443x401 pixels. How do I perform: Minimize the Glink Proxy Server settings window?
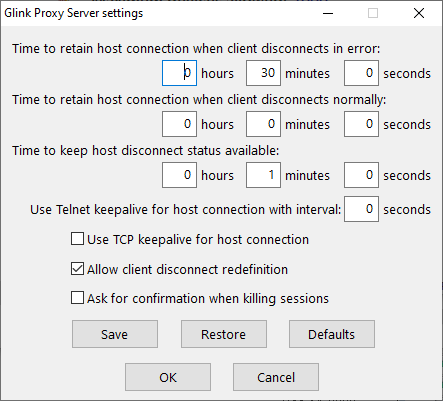tap(328, 13)
